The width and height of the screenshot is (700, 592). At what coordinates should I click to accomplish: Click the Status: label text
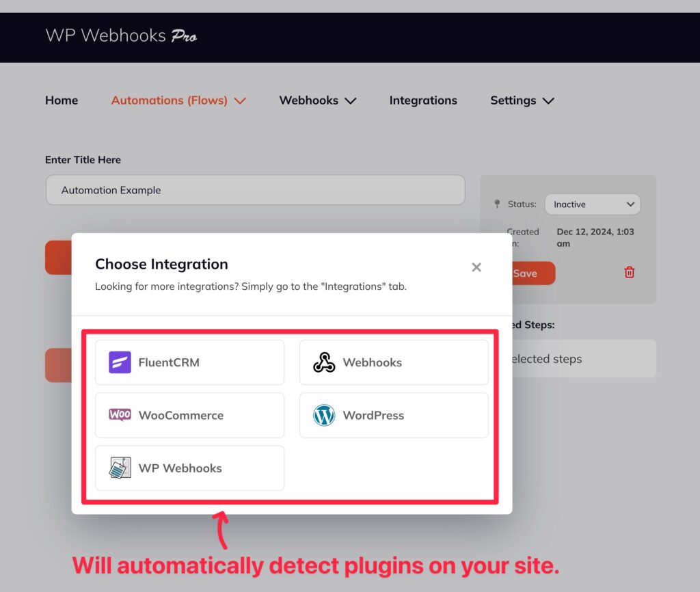(522, 204)
